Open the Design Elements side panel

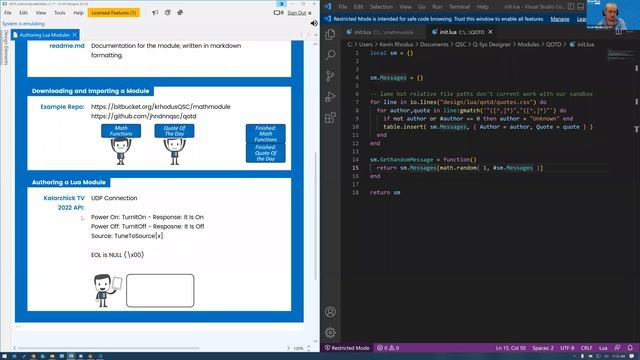(6, 47)
